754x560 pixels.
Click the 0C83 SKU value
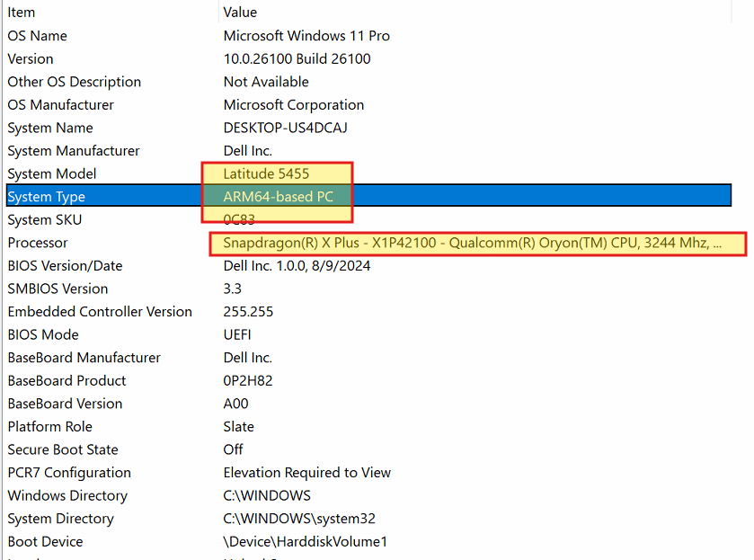[239, 220]
